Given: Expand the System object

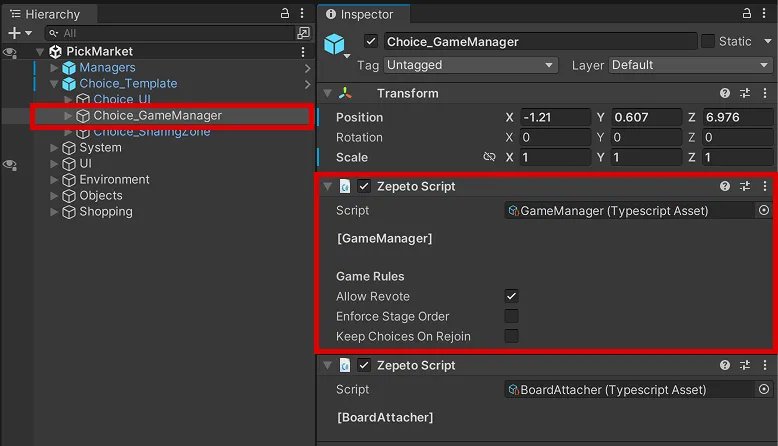Looking at the screenshot, I should pos(54,148).
